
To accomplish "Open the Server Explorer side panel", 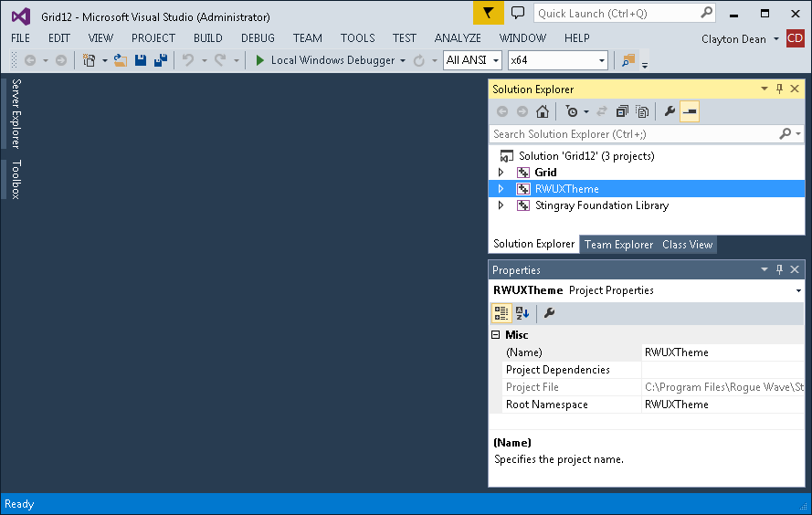I will click(16, 113).
